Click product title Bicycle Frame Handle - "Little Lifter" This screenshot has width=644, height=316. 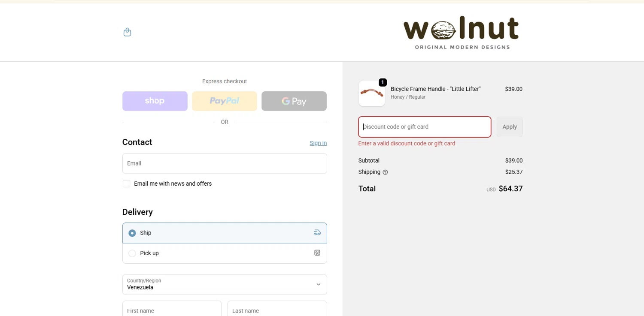435,89
